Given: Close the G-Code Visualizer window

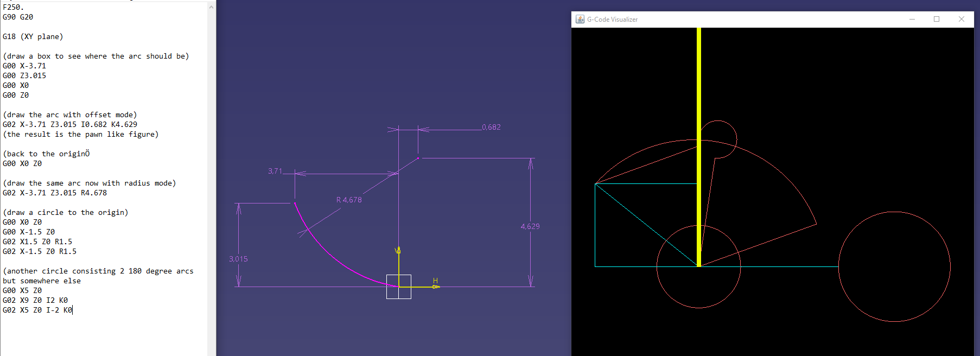Looking at the screenshot, I should [x=962, y=19].
